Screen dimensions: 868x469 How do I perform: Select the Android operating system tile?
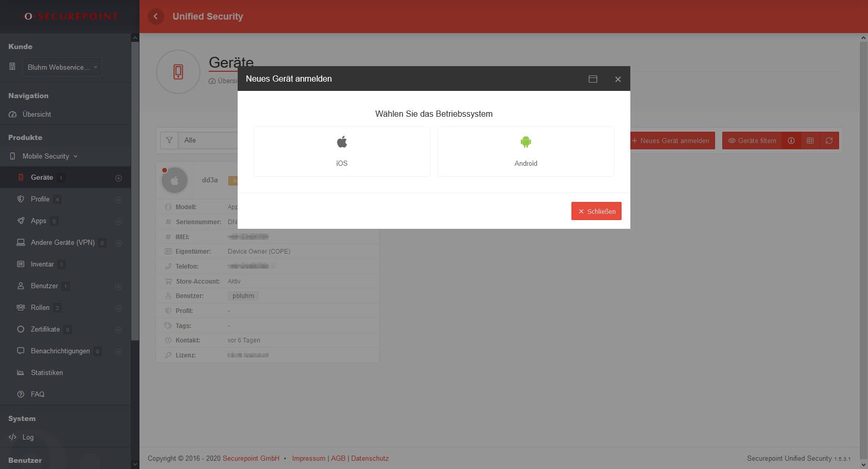pos(525,151)
